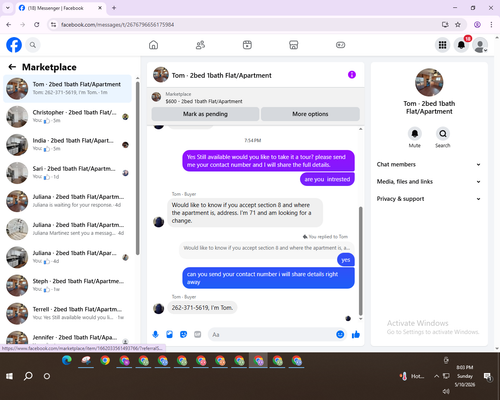Click the Facebook logo

(x=14, y=45)
